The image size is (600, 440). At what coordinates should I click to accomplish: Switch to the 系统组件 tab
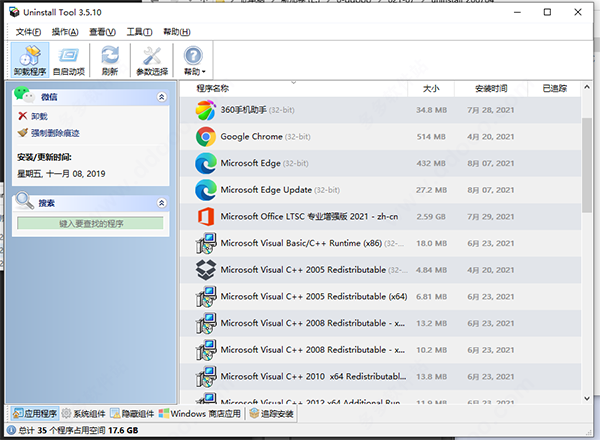[83, 414]
